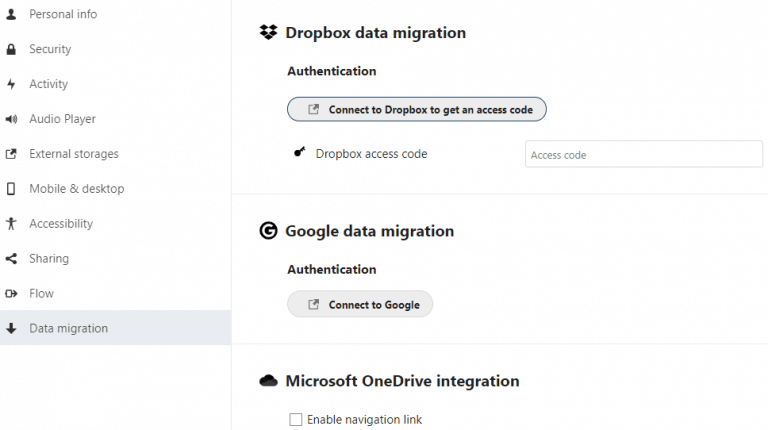Focus the Dropbox Access code field
The width and height of the screenshot is (768, 430).
pyautogui.click(x=644, y=154)
